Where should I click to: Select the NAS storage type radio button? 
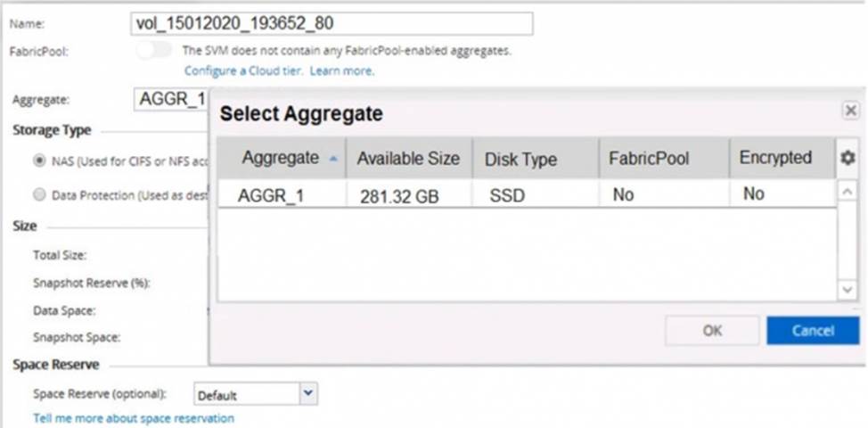tap(38, 160)
